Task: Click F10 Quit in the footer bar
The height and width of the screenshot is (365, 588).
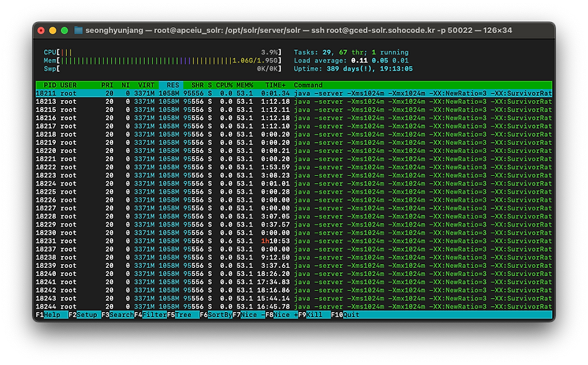Action: (345, 315)
